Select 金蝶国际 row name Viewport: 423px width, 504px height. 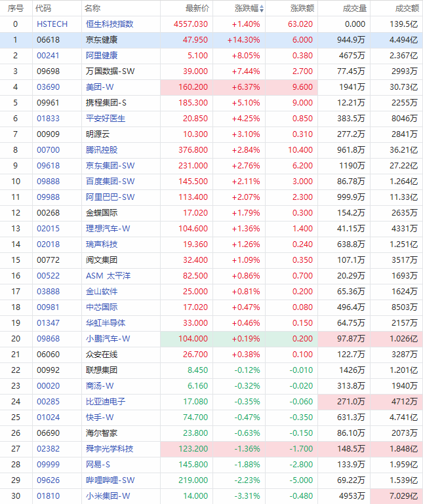point(102,213)
